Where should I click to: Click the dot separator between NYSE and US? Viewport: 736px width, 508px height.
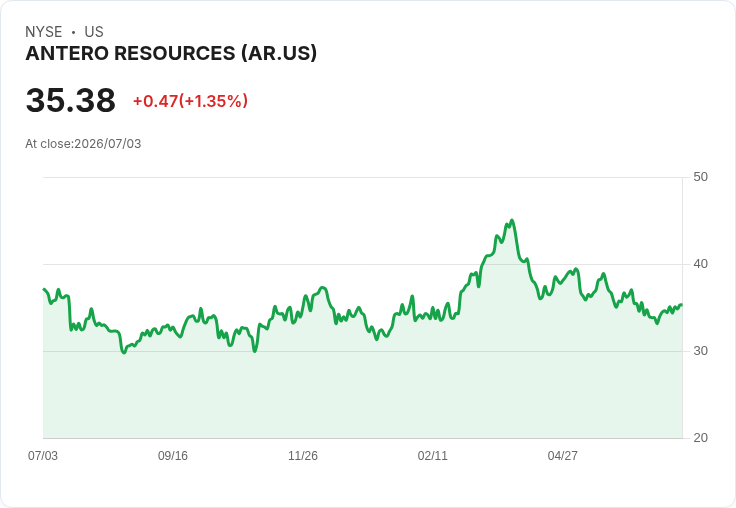pyautogui.click(x=74, y=32)
